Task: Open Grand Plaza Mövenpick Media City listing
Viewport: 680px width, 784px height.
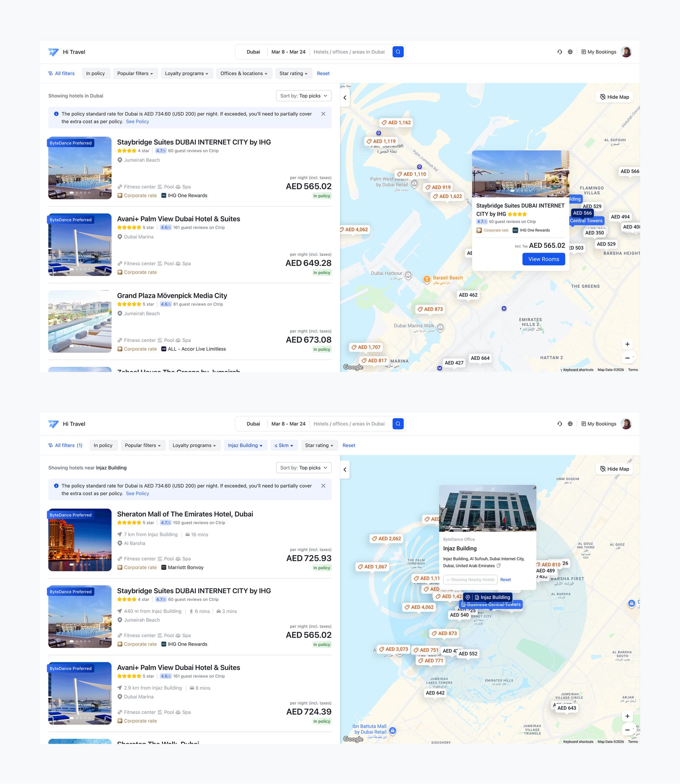Action: 172,296
